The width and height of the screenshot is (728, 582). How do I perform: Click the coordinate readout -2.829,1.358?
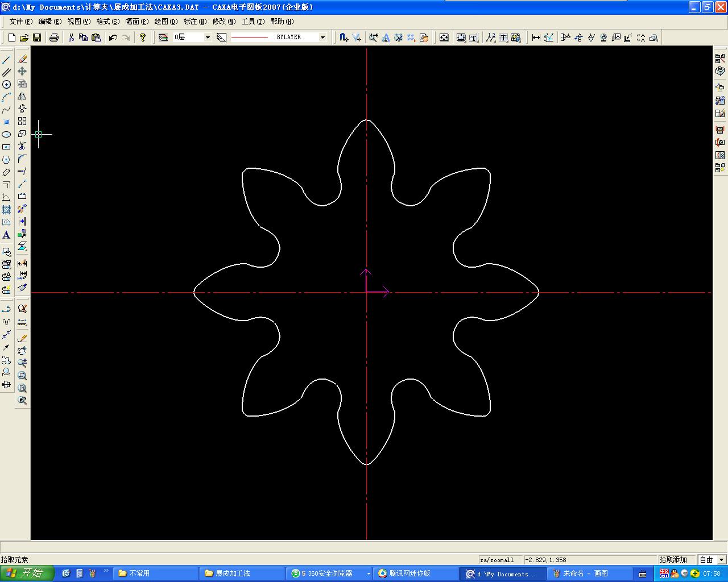(x=590, y=560)
